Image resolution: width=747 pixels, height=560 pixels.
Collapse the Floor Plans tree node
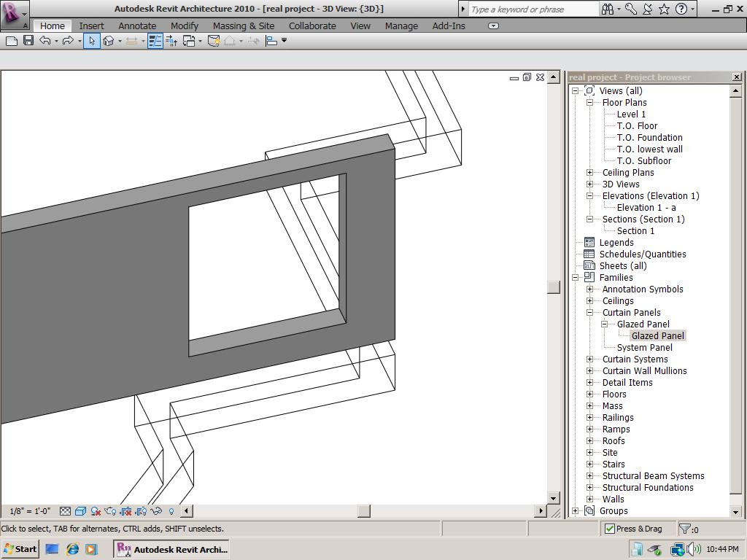click(589, 103)
